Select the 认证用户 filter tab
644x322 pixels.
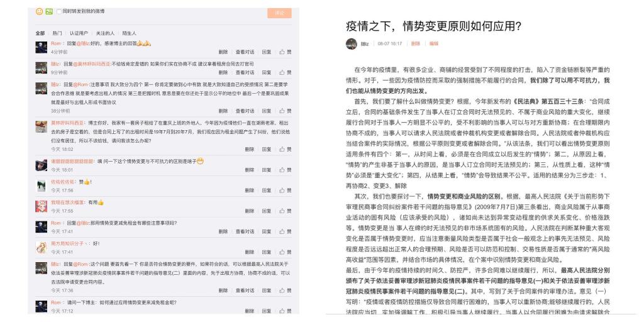(79, 33)
